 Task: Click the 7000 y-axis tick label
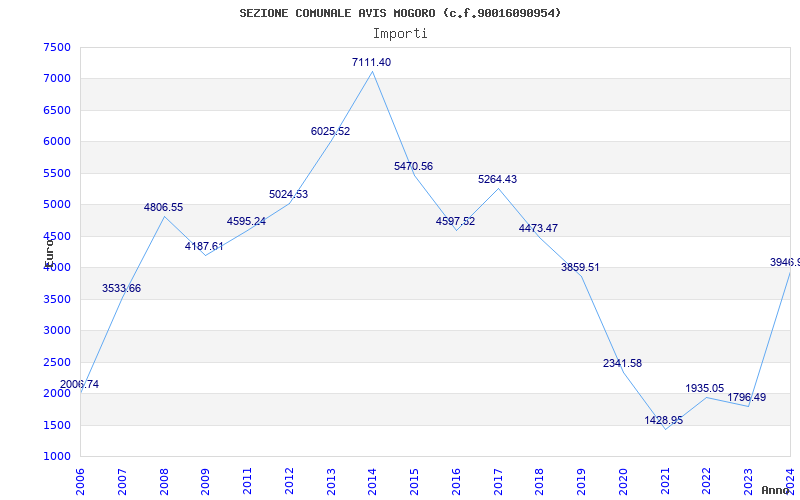(x=57, y=79)
